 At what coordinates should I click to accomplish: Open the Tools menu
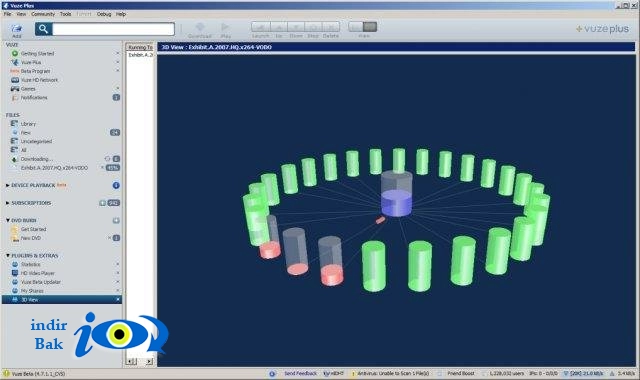click(65, 14)
